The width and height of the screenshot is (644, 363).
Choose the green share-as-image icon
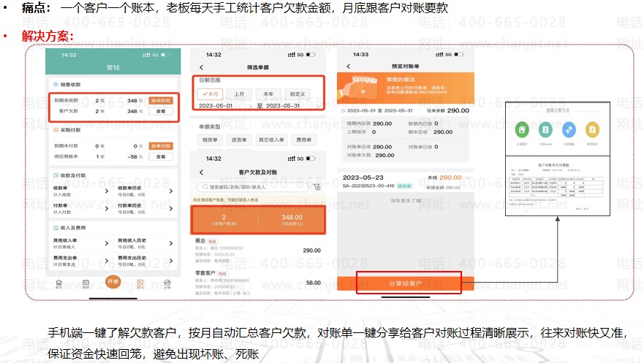point(522,130)
